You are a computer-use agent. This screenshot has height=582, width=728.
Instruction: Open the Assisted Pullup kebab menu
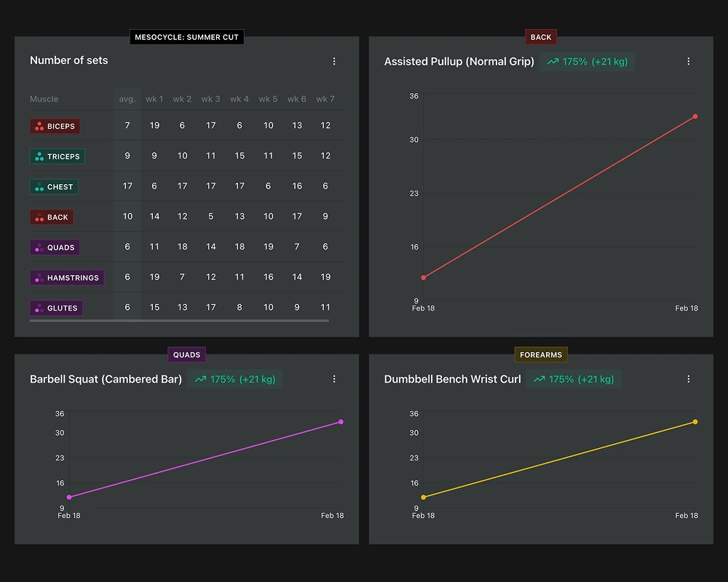click(x=688, y=62)
